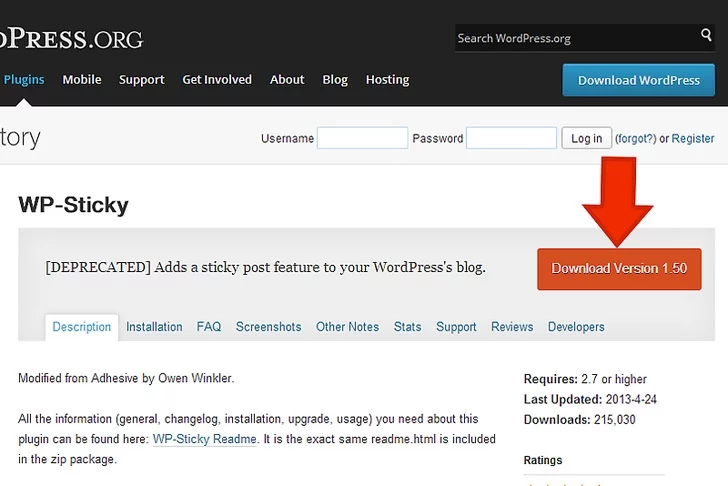Click Download Version 1.50 button
The width and height of the screenshot is (728, 486).
pos(619,269)
